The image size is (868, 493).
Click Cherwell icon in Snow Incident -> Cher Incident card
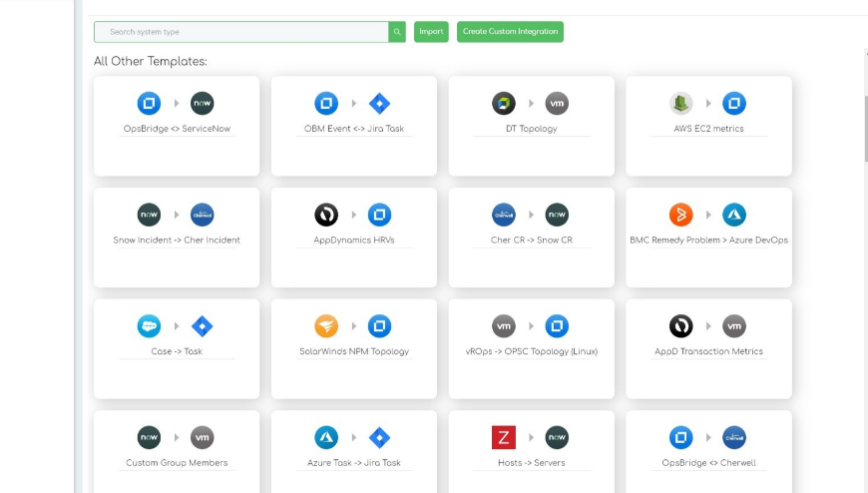203,215
